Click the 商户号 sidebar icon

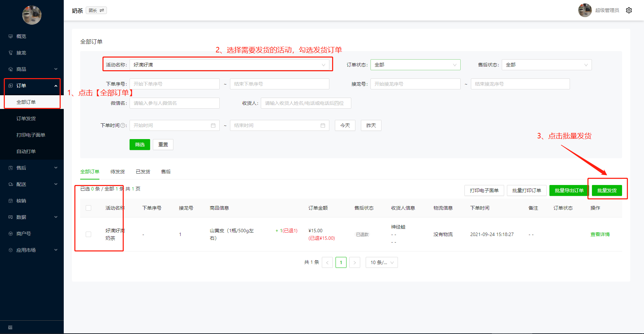pyautogui.click(x=11, y=234)
